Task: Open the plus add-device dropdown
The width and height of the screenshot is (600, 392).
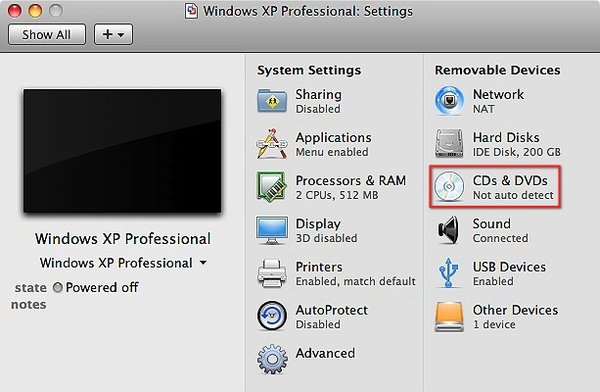Action: click(114, 34)
